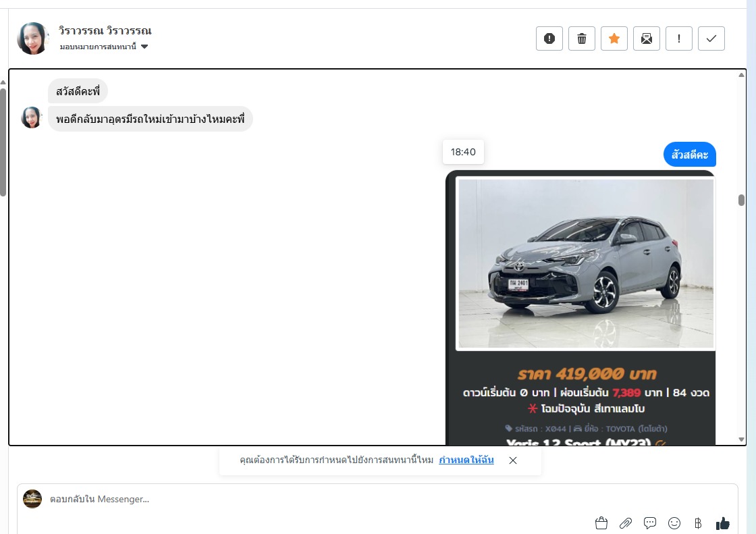Click the chat scrollbar up arrow

pyautogui.click(x=742, y=75)
